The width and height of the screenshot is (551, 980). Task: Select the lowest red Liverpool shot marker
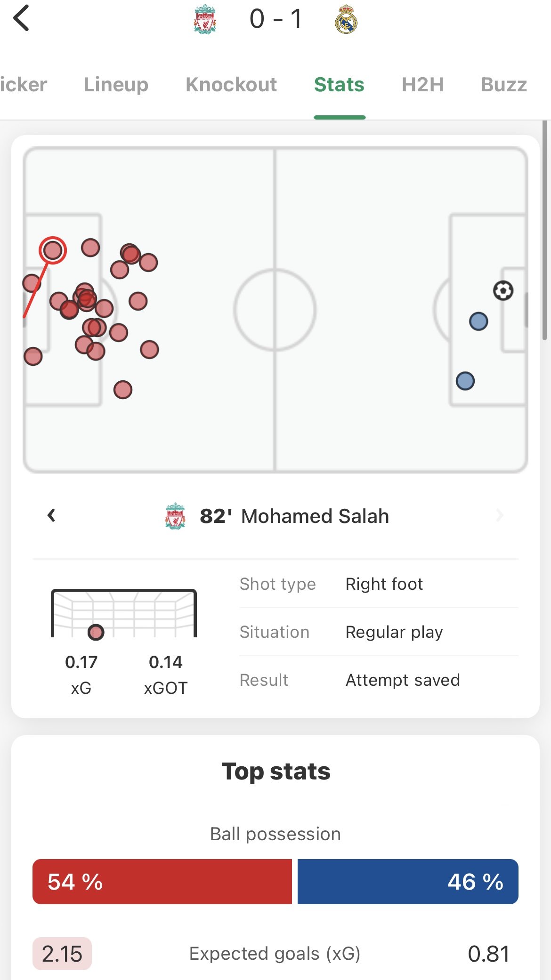[x=123, y=390]
